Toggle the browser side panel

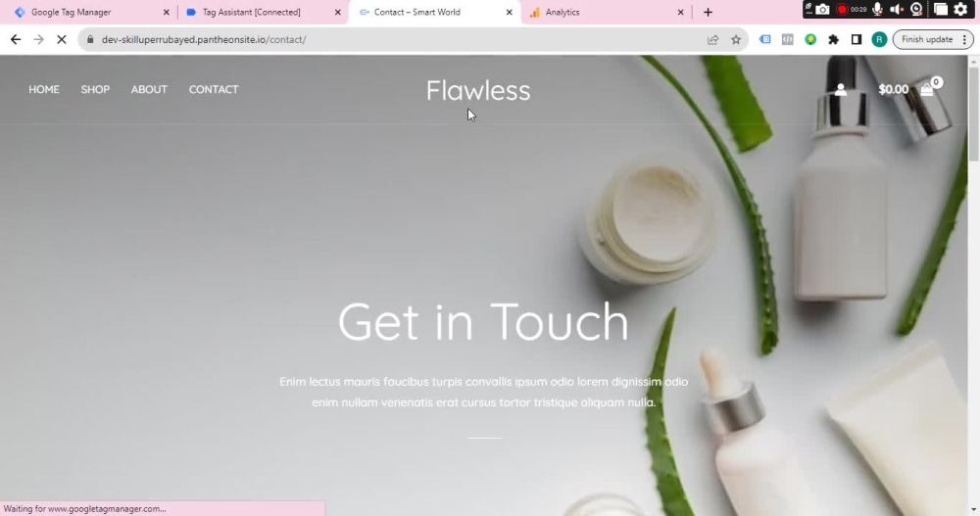(857, 39)
